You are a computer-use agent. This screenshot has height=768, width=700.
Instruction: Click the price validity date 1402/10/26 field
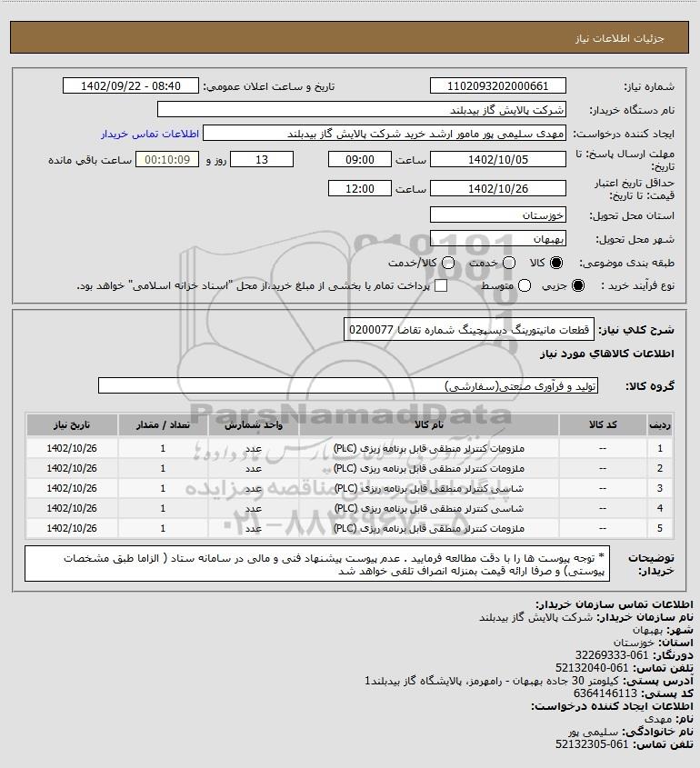tap(497, 188)
